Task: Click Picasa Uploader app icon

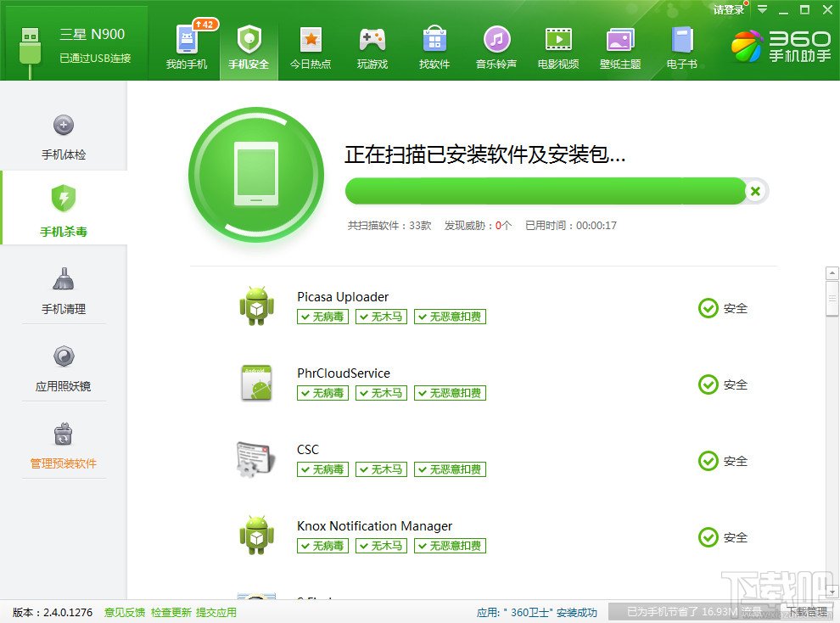Action: (256, 306)
